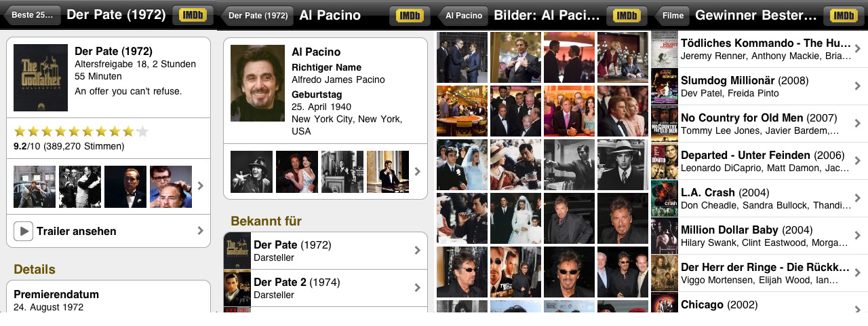Tap the IMDb logo on Gewinner screen
Image resolution: width=868 pixels, height=326 pixels.
[x=844, y=15]
